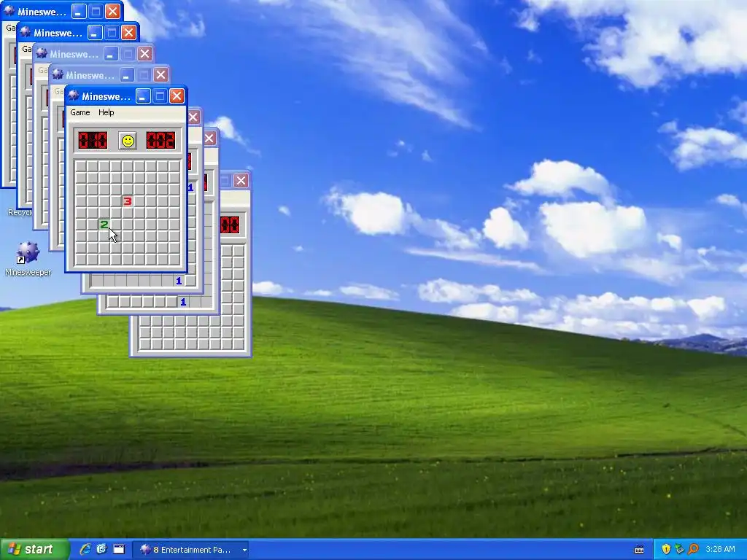Close the third Minesweeper window from the top-left
Screen dimensions: 747x560
tap(145, 54)
